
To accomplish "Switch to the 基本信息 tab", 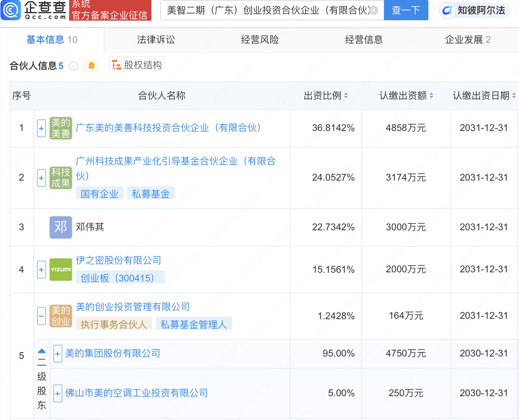I will (52, 40).
